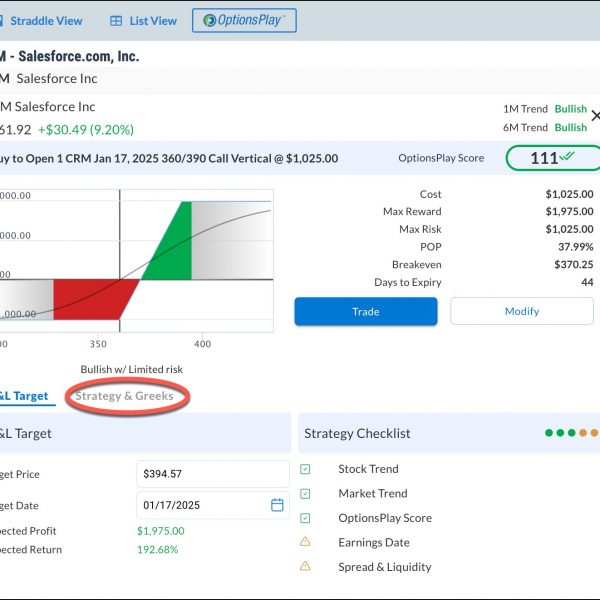Click the Stock Trend checklist label
600x600 pixels.
(368, 469)
